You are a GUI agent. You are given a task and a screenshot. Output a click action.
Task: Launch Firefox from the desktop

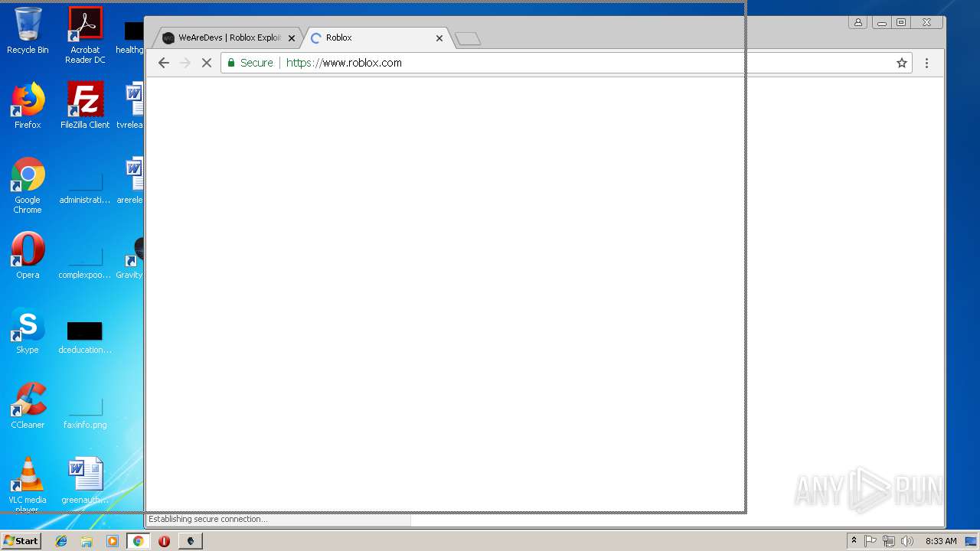(28, 106)
